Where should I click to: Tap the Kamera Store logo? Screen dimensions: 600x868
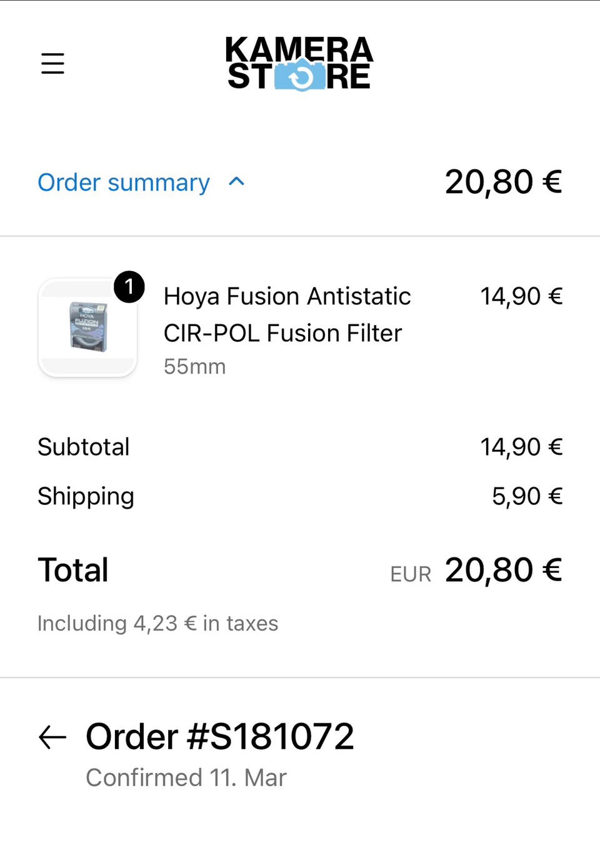[x=299, y=64]
